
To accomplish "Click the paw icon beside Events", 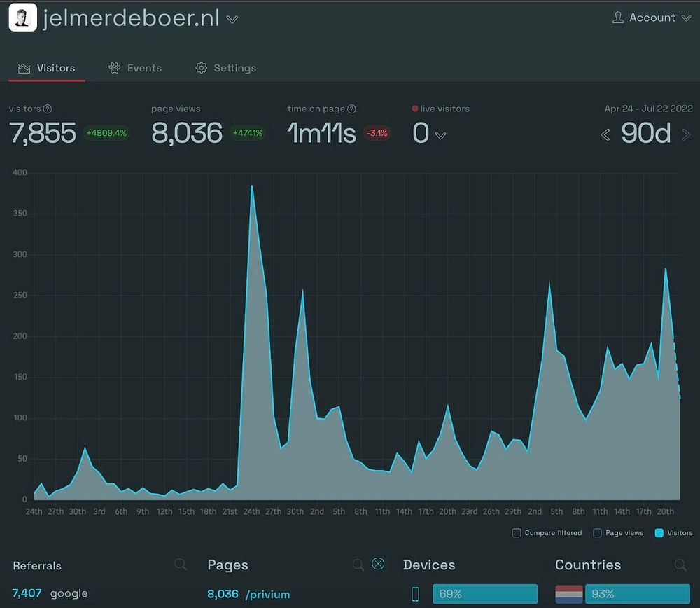I will pyautogui.click(x=115, y=68).
